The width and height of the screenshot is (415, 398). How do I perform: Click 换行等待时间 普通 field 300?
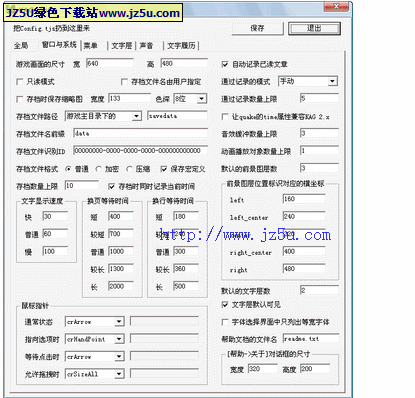[x=186, y=251]
